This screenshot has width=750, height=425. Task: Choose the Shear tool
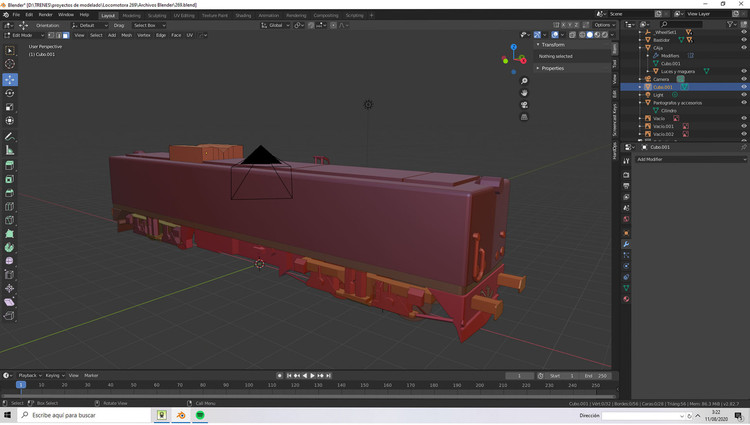10,302
